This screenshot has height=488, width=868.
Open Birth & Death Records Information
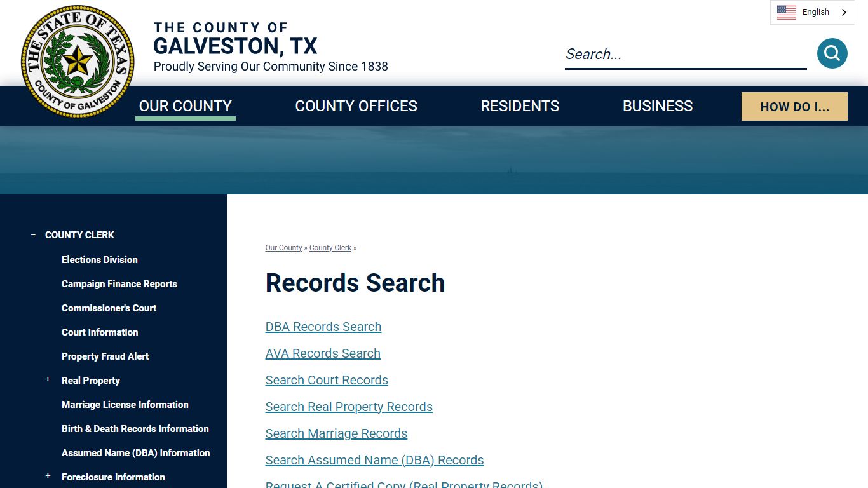135,428
